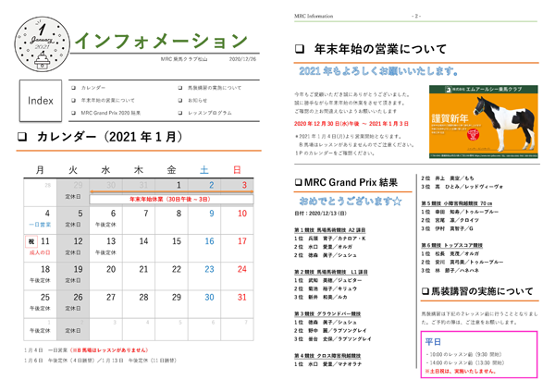The image size is (555, 392).
Task: Select calendar date 26
Action: coord(78,297)
